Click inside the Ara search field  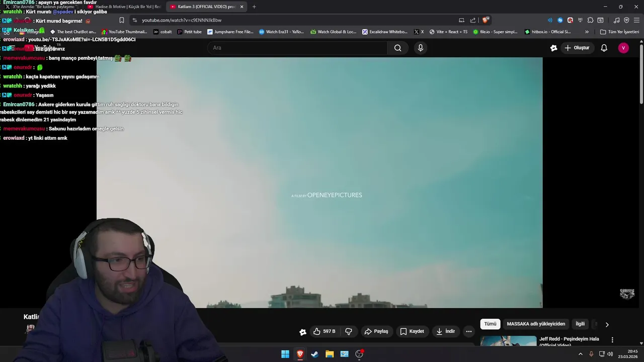coord(297,48)
